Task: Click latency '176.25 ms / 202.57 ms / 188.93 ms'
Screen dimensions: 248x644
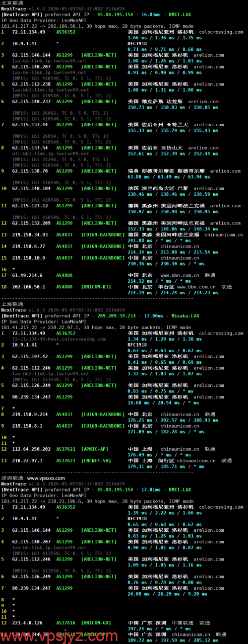Action: [x=173, y=420]
